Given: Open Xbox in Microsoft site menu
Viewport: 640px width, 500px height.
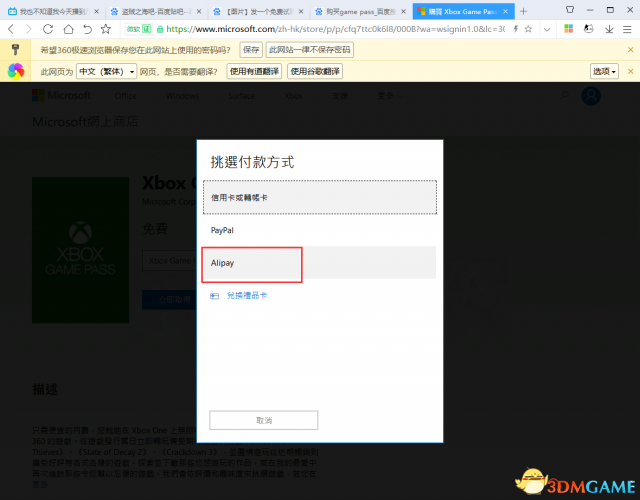Looking at the screenshot, I should click(293, 96).
